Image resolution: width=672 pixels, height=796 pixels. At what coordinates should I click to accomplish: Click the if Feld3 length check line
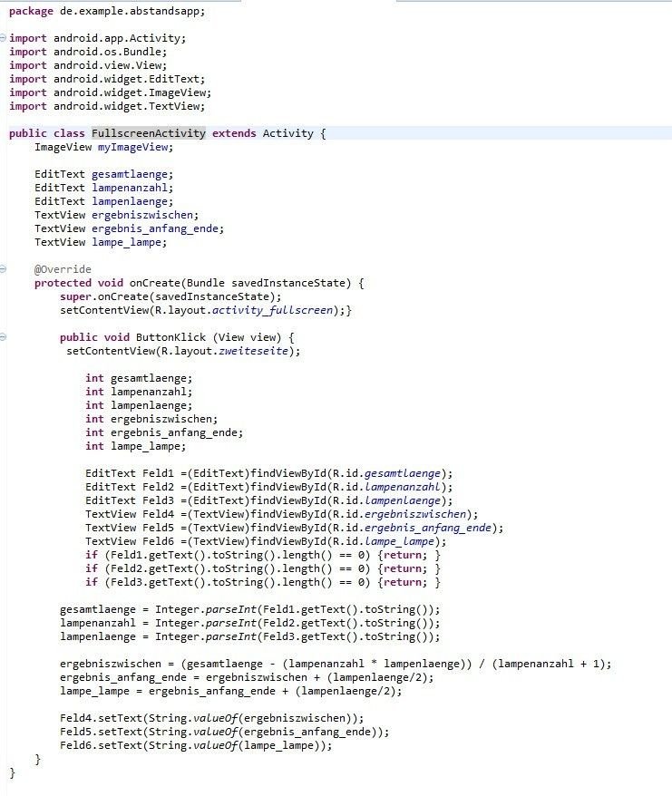[263, 582]
